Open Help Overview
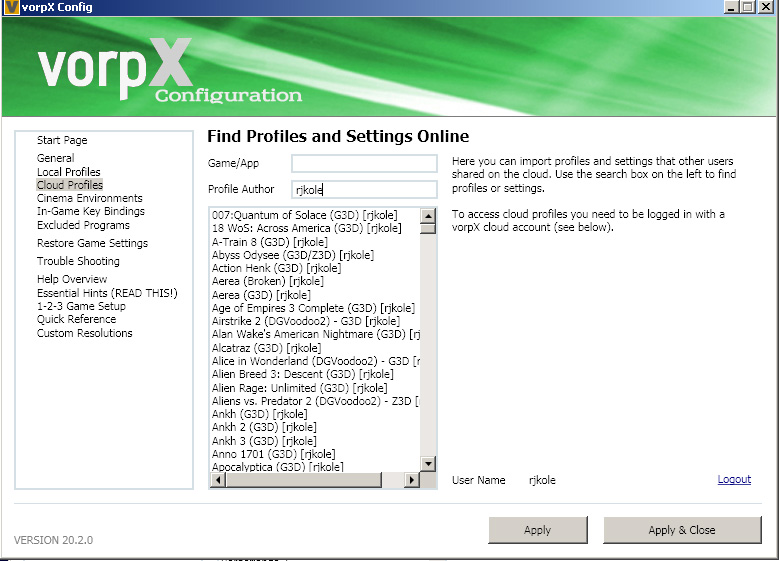The image size is (779, 561). 72,279
